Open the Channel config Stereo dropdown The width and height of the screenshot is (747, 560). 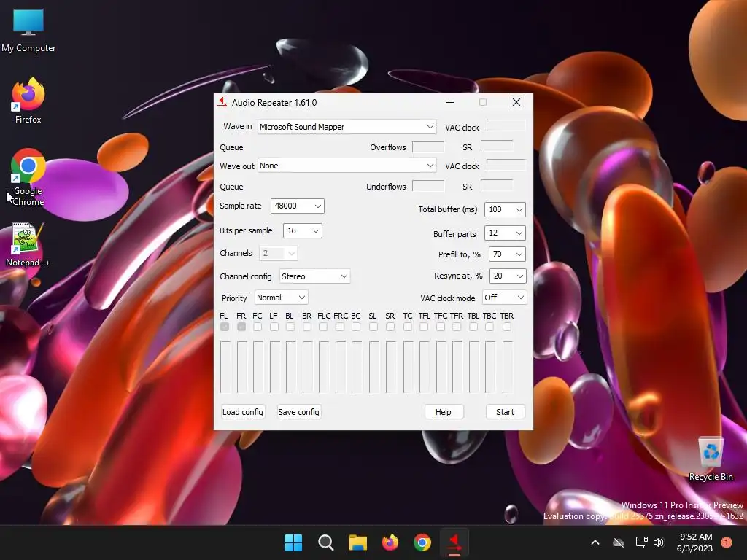pyautogui.click(x=314, y=276)
